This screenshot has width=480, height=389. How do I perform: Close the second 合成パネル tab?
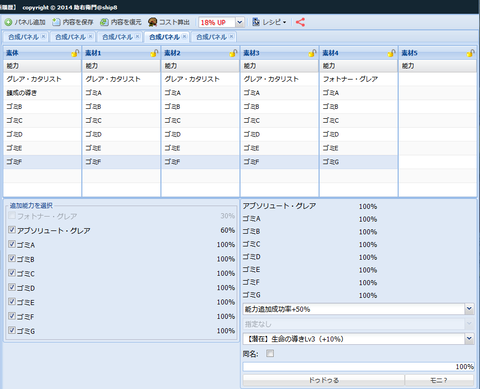90,37
